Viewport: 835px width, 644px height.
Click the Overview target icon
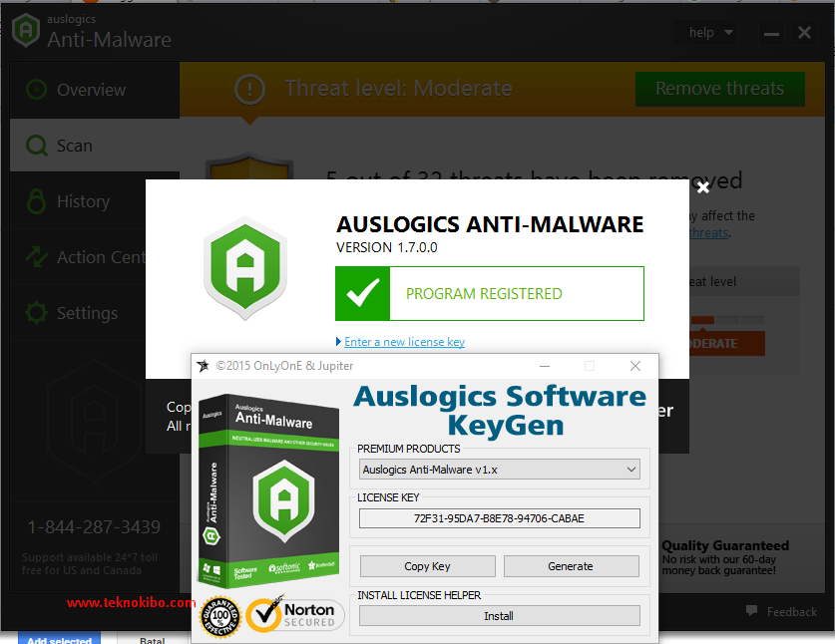click(x=36, y=90)
